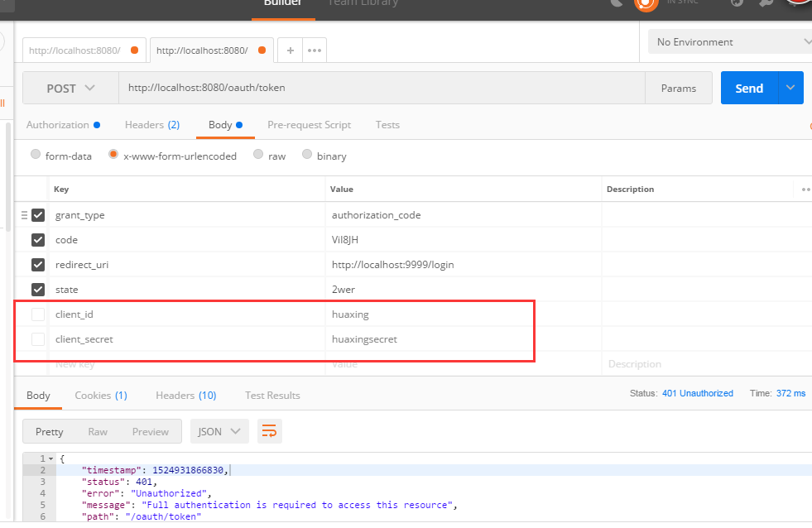This screenshot has width=812, height=528.
Task: Open the JSON format dropdown
Action: pos(219,431)
